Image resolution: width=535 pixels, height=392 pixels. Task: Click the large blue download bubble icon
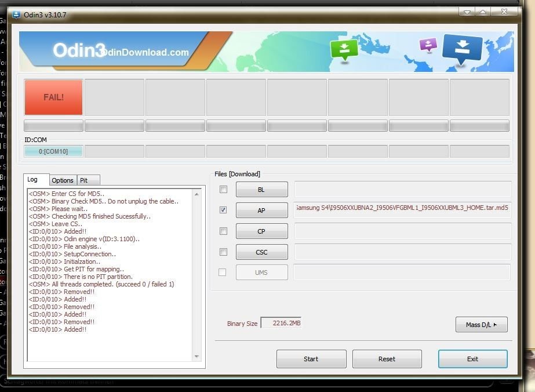463,49
